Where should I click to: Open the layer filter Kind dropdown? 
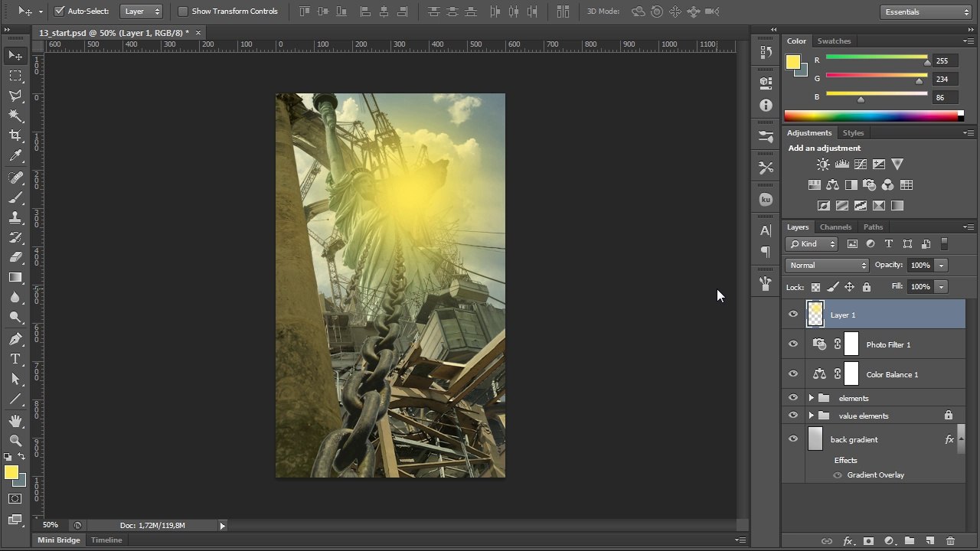point(812,244)
